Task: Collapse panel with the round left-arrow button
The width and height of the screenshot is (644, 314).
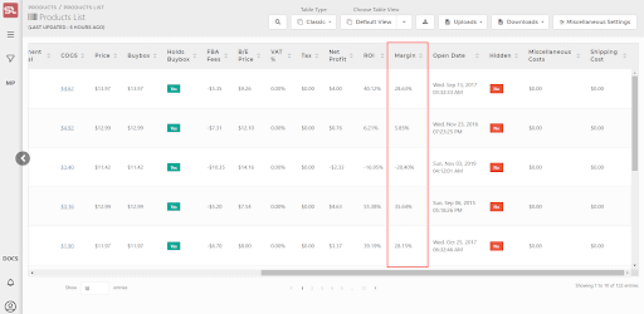Action: 23,158
